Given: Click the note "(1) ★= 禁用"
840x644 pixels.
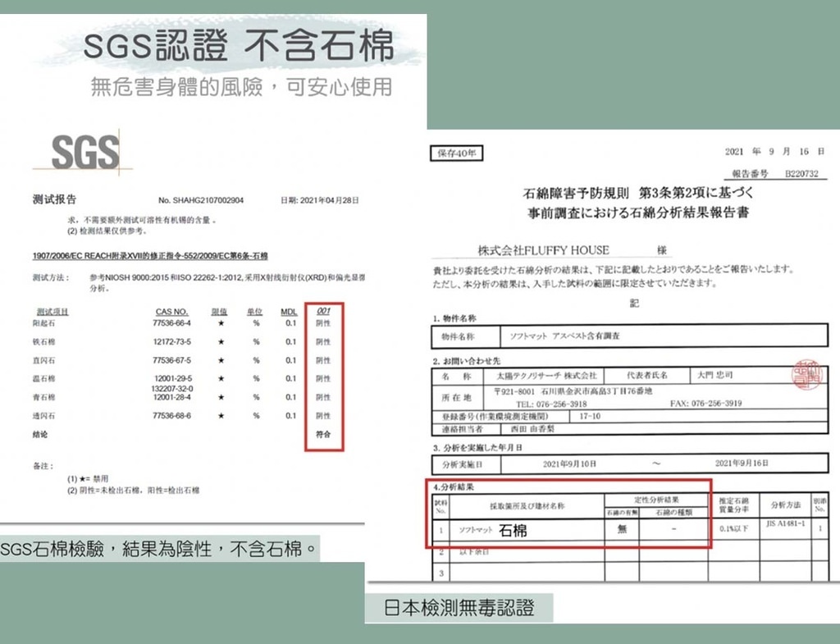Looking at the screenshot, I should 88,478.
